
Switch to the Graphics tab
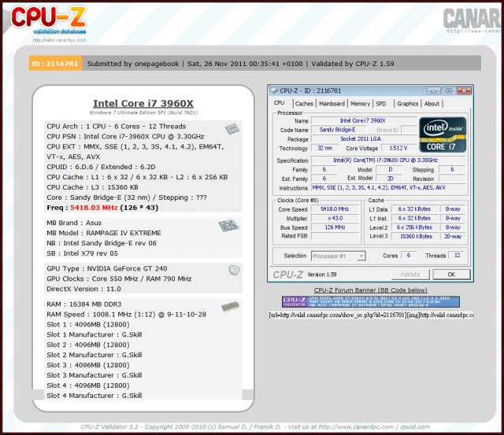(408, 104)
